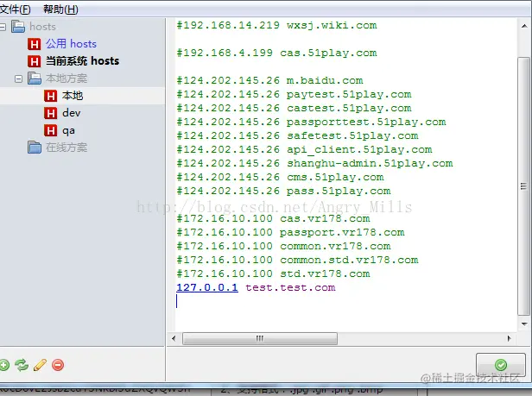Click the H icon beside dev
The height and width of the screenshot is (396, 532).
coord(50,113)
